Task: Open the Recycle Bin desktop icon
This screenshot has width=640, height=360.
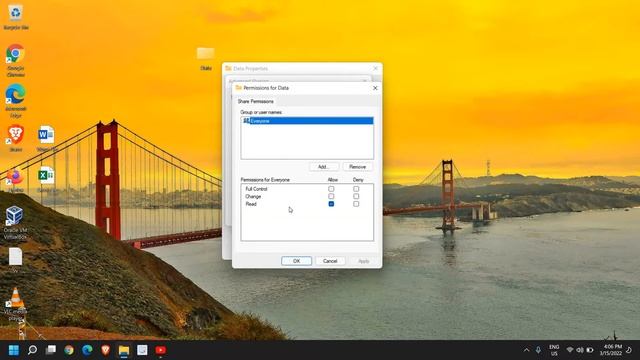Action: click(16, 16)
